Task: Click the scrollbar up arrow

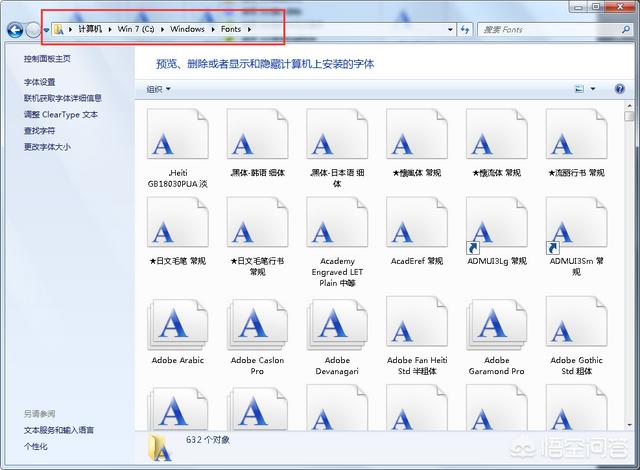Action: pyautogui.click(x=629, y=106)
